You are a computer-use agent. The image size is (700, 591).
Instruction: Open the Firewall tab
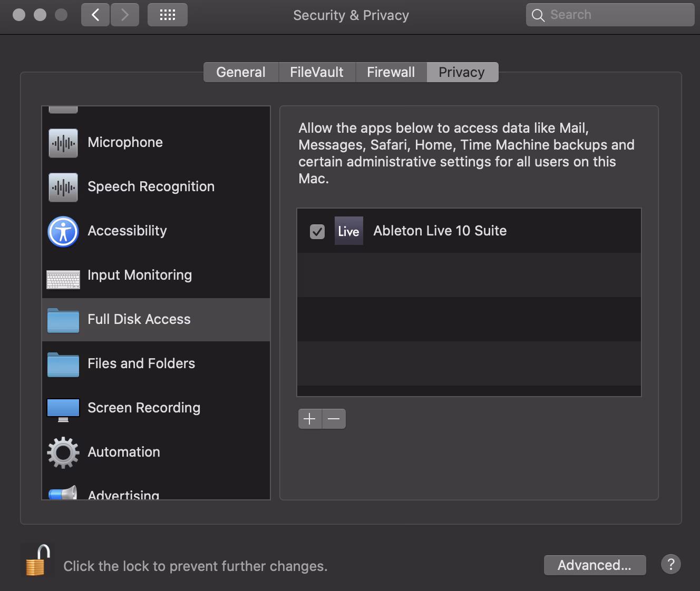click(391, 72)
